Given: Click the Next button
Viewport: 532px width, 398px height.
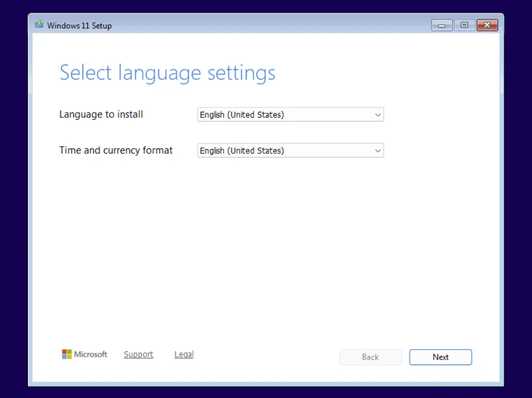Looking at the screenshot, I should (x=440, y=357).
